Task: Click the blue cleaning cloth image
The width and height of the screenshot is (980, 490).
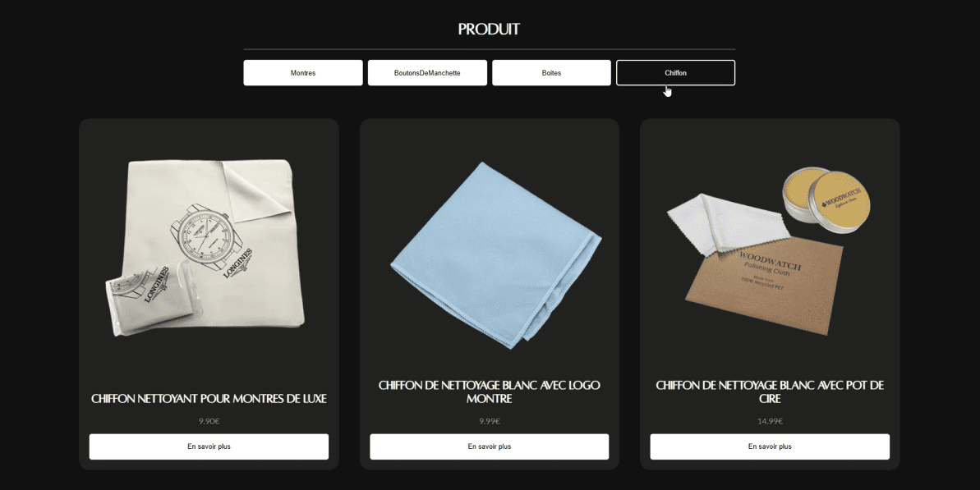Action: (x=495, y=254)
